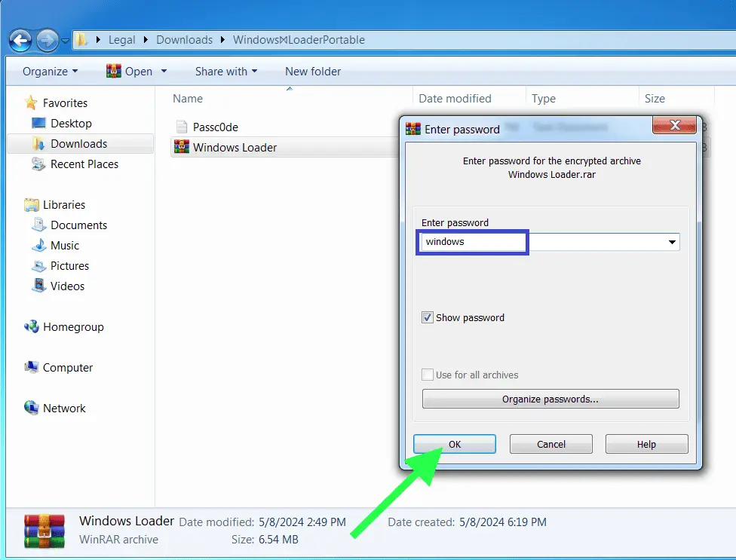Open the password history dropdown
This screenshot has width=736, height=560.
[x=671, y=242]
